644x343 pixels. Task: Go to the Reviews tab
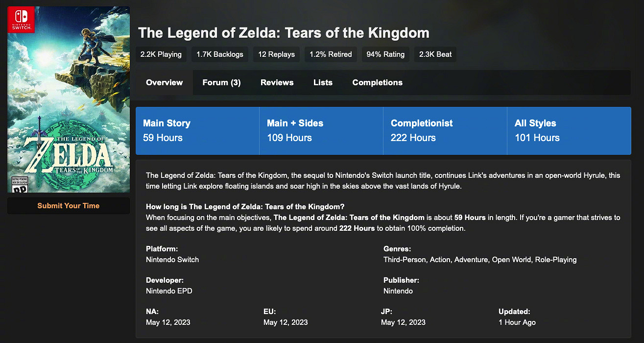277,83
